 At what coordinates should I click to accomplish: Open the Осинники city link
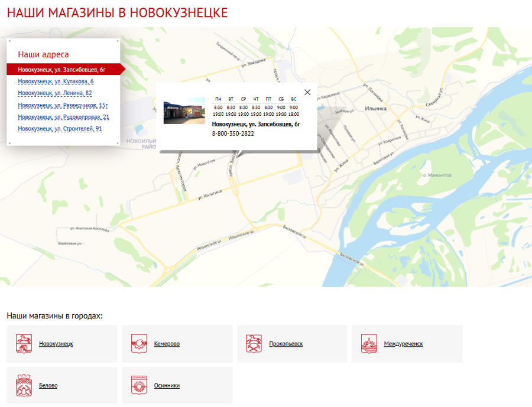166,386
